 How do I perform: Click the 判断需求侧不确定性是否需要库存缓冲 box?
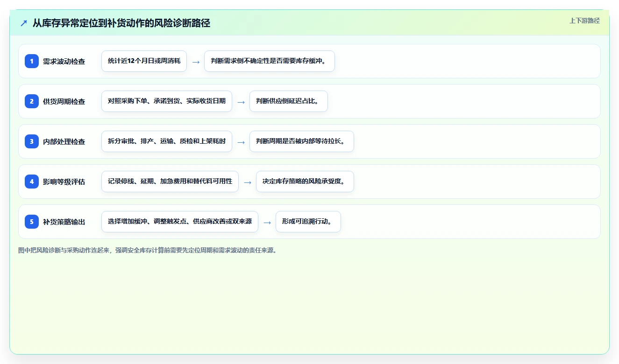coord(270,61)
